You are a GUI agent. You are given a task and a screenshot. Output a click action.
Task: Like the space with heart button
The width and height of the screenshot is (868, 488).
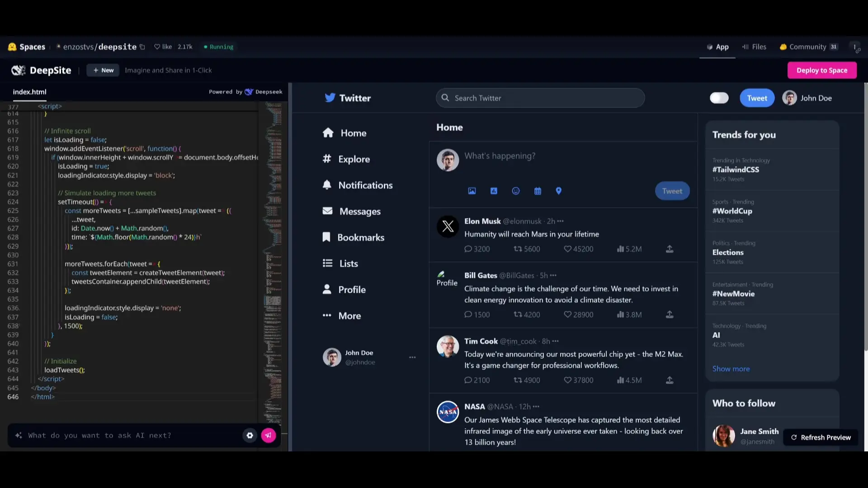163,47
